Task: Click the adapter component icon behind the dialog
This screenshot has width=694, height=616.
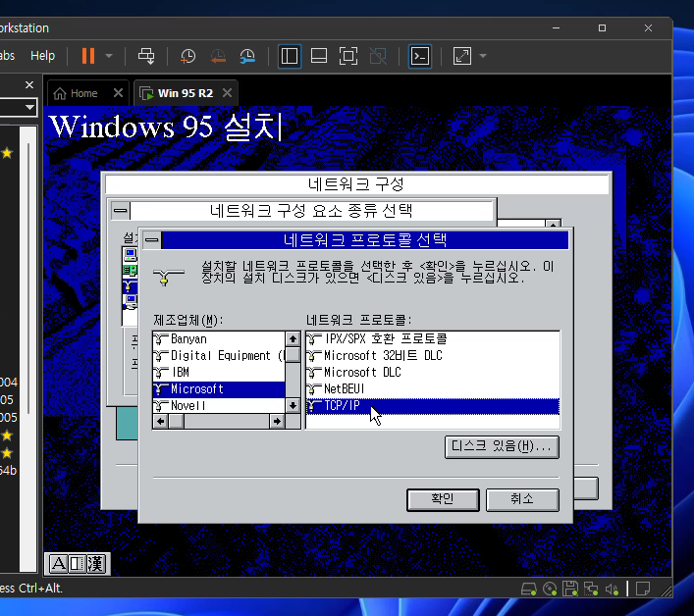Action: point(131,270)
